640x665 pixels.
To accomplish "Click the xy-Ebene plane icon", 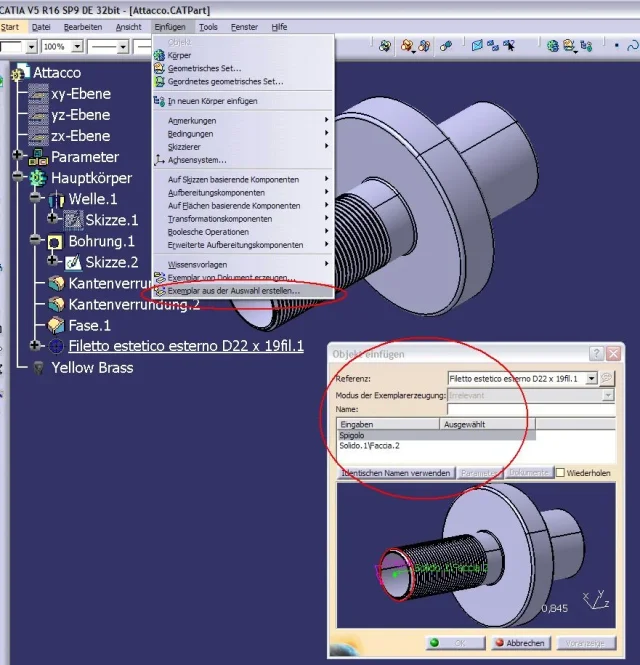I will (x=38, y=93).
